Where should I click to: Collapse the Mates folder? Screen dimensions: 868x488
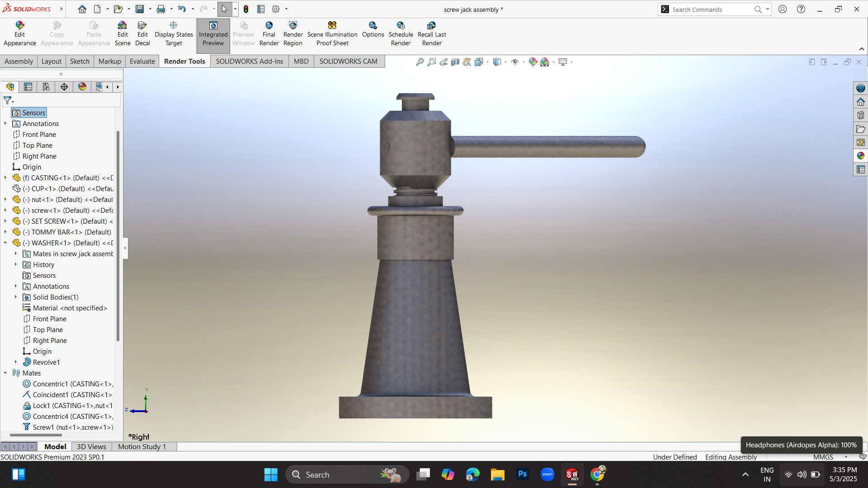tap(5, 373)
